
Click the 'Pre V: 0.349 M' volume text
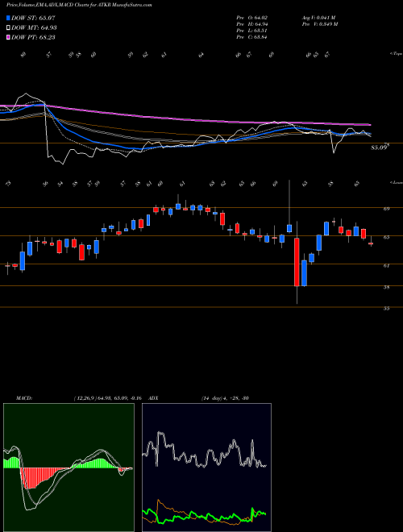[x=322, y=24]
